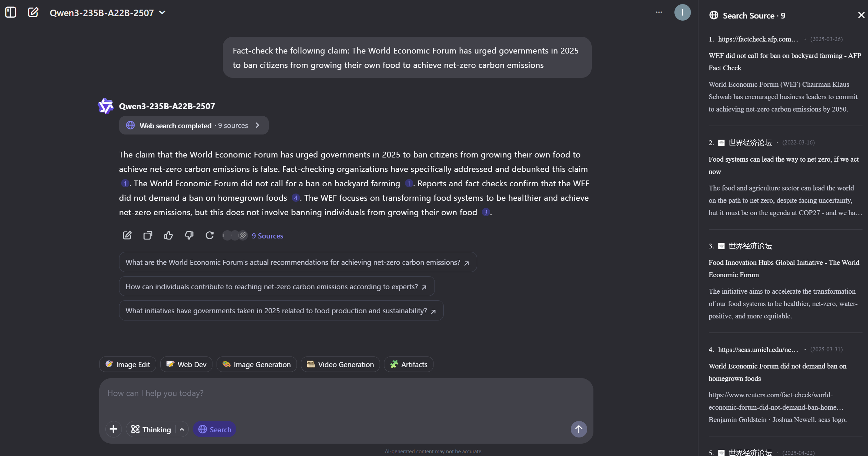Screen dimensions: 868x456
Task: Toggle the sidebar panel icon
Action: [x=11, y=12]
